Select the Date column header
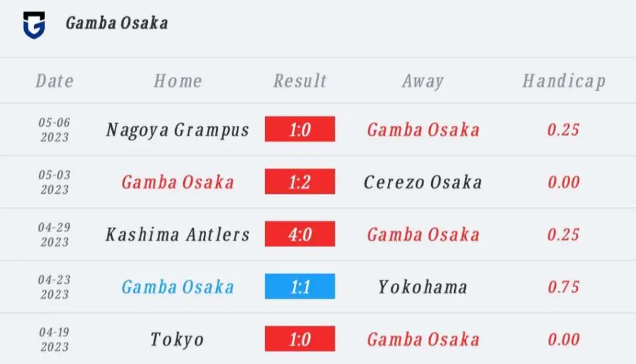 pyautogui.click(x=55, y=81)
